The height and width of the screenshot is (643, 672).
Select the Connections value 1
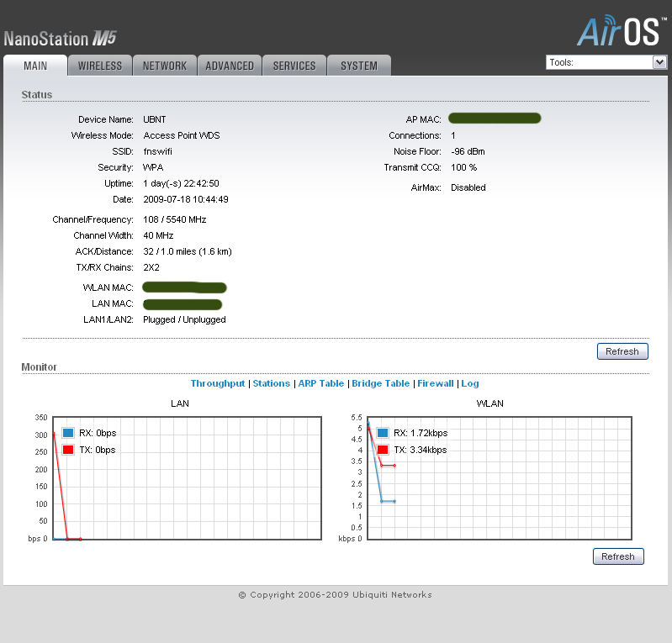click(453, 135)
